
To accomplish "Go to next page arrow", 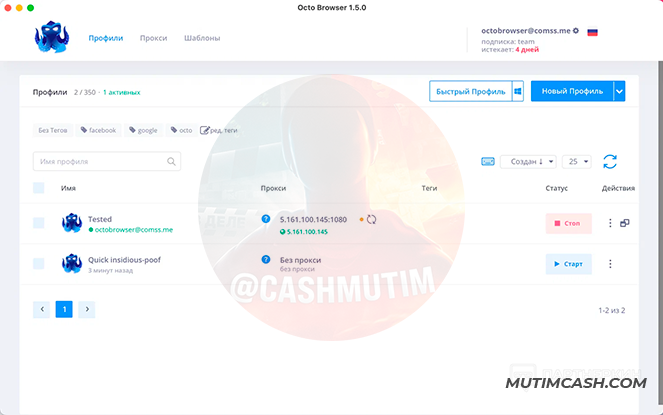I will 87,309.
